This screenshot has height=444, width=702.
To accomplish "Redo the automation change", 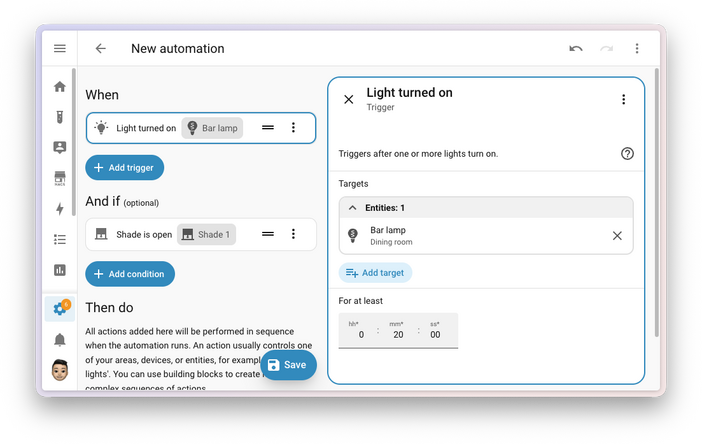I will (x=606, y=48).
